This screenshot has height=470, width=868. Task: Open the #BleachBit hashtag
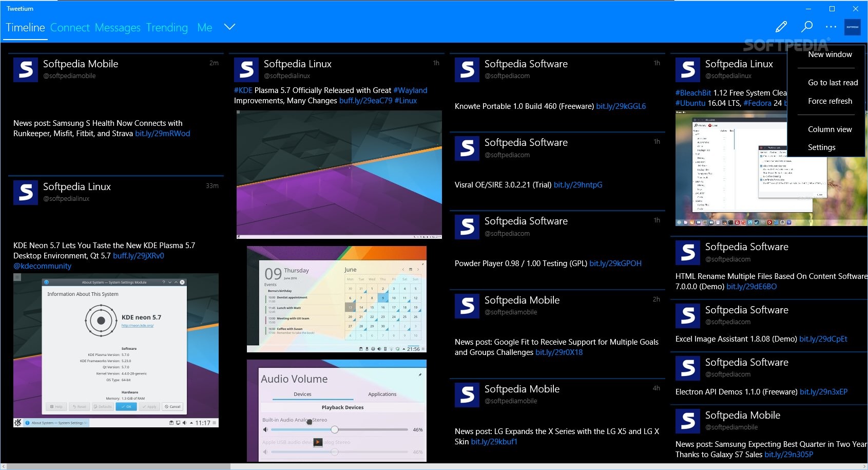click(x=693, y=93)
